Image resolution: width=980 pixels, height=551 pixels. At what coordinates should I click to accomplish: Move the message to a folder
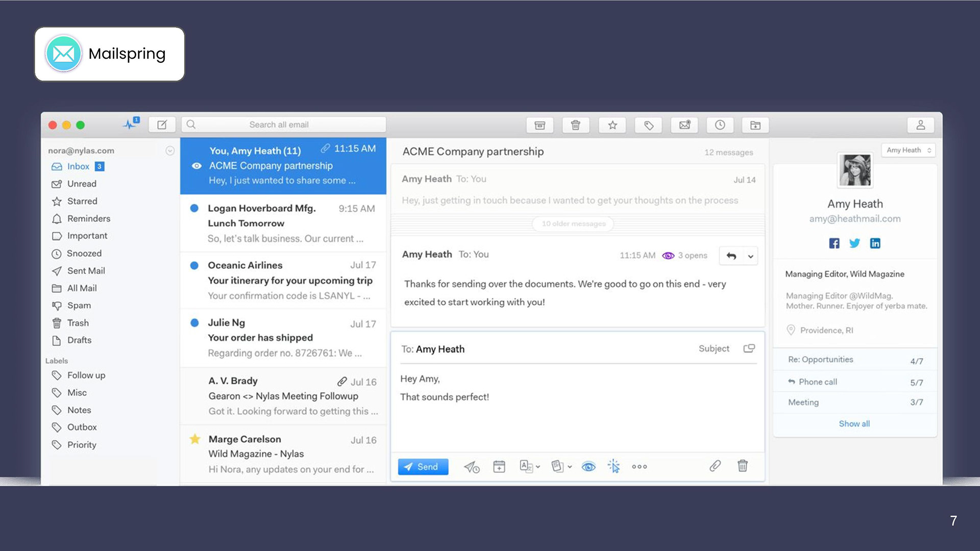click(755, 125)
